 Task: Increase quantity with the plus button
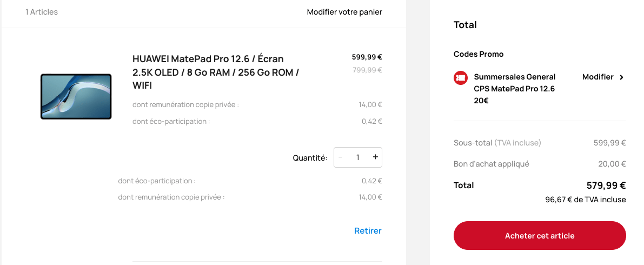(x=375, y=157)
